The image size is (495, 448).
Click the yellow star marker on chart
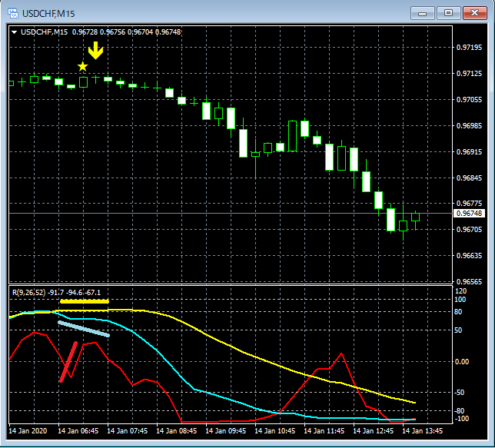[83, 66]
